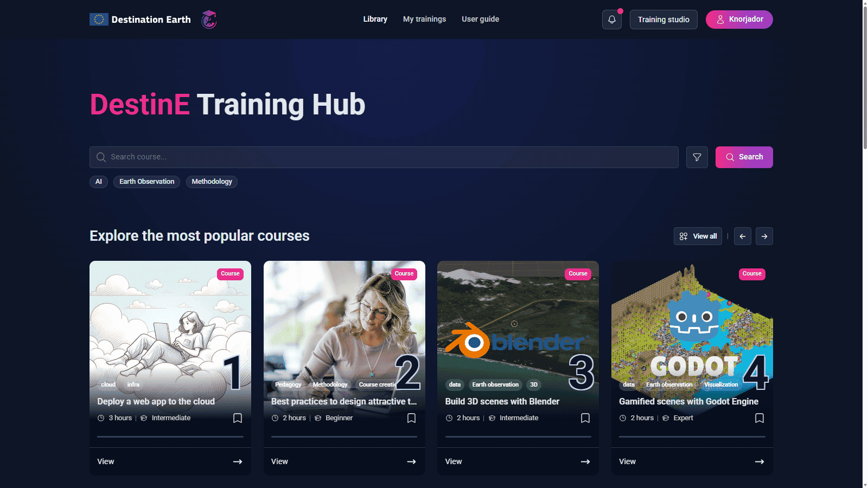Open the Knorjador user account menu

739,20
